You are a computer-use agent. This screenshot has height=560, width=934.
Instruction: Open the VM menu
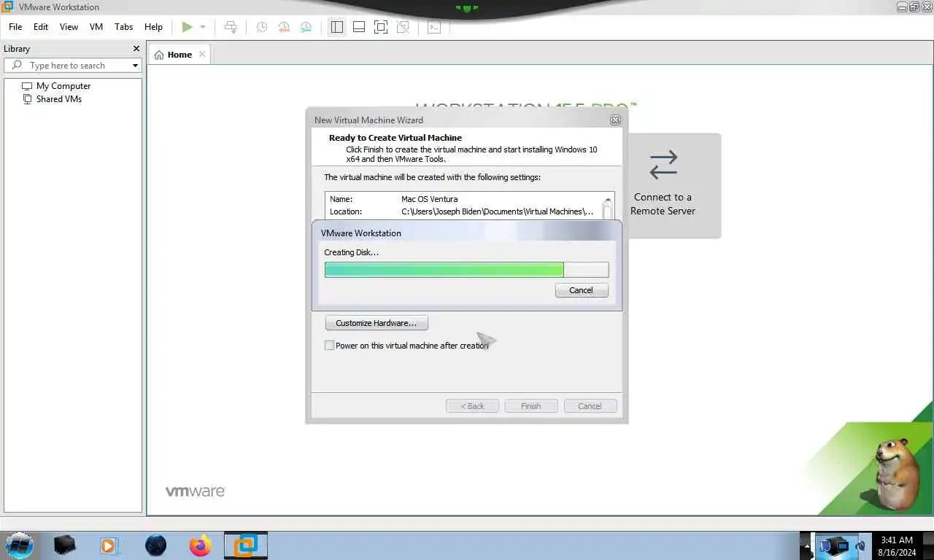tap(96, 26)
